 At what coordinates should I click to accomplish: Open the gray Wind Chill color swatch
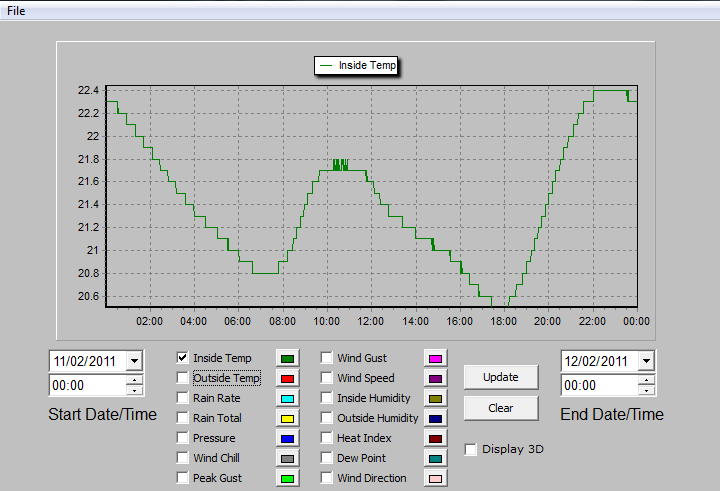[x=287, y=459]
